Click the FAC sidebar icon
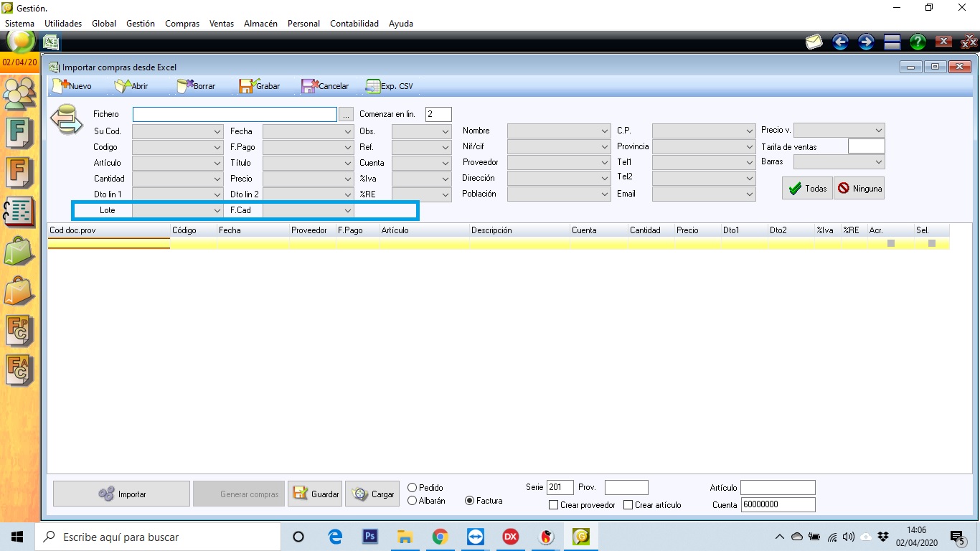This screenshot has height=551, width=980. [19, 370]
